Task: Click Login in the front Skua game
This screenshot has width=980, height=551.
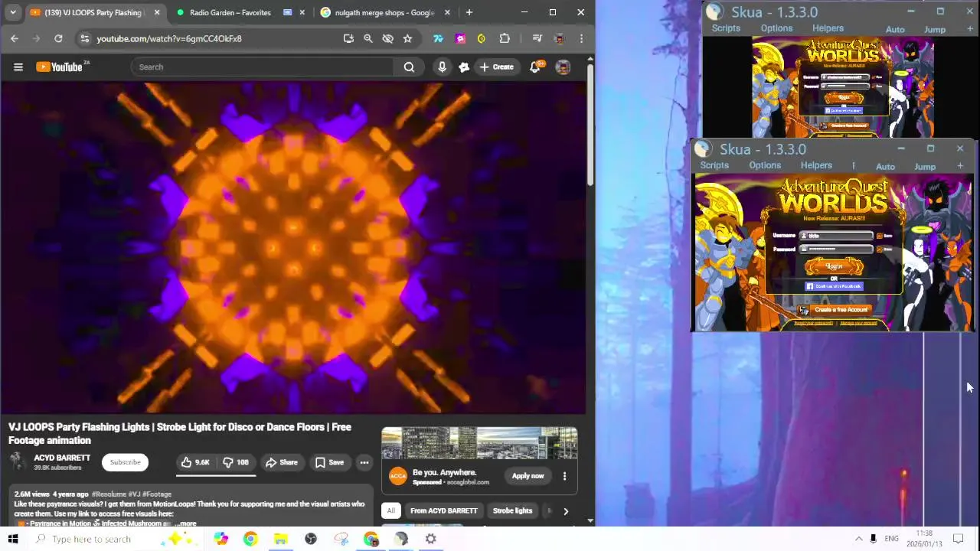Action: tap(834, 266)
